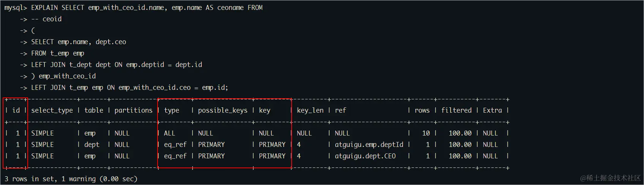The height and width of the screenshot is (185, 644).
Task: Click the "select_type" column header
Action: [52, 110]
